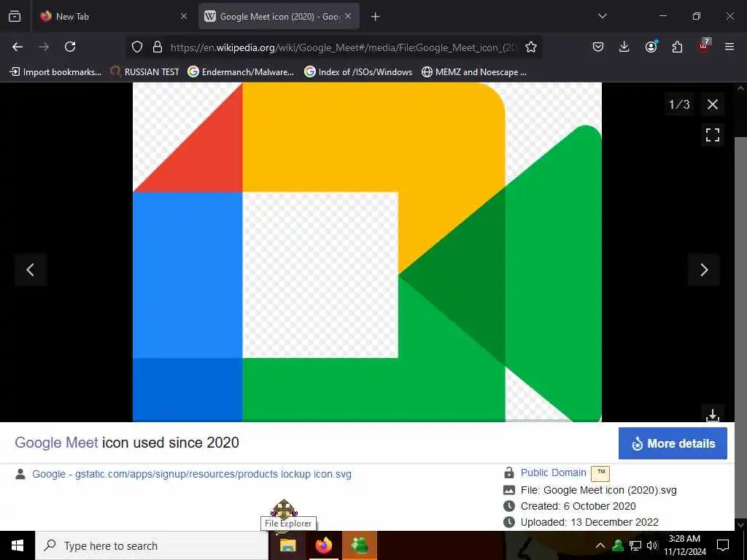Enter fullscreen image view
The width and height of the screenshot is (747, 560).
[x=712, y=135]
